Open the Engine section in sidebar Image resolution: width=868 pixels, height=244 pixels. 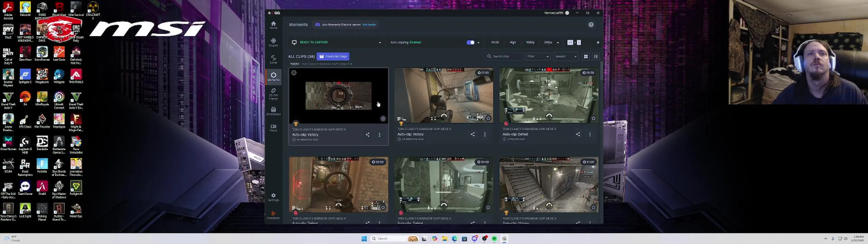point(273,42)
